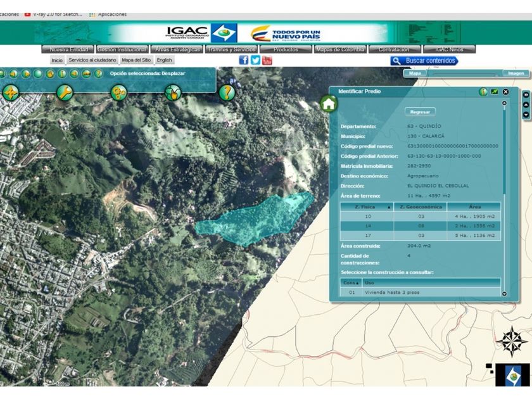
Task: Open the wrench tools icon
Action: click(x=65, y=93)
